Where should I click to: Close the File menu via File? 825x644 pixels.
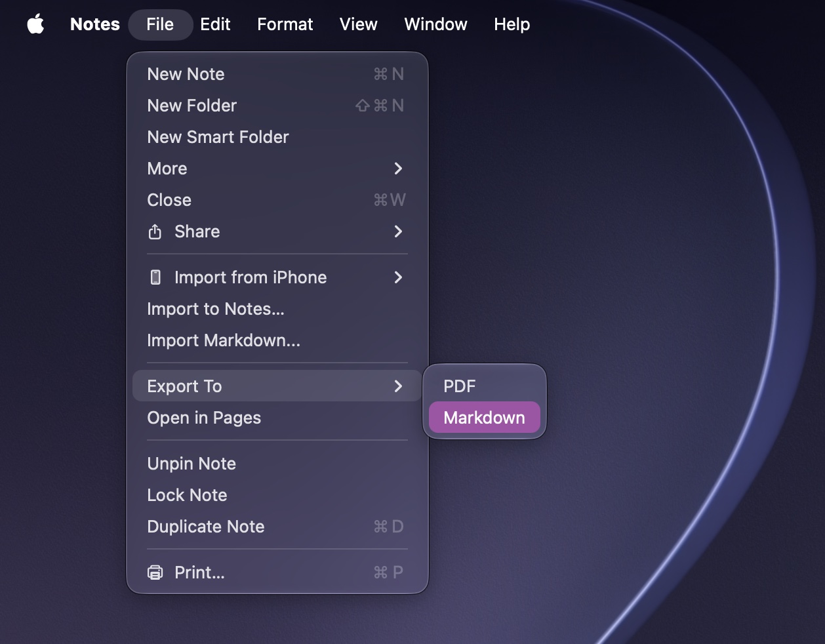pos(160,24)
